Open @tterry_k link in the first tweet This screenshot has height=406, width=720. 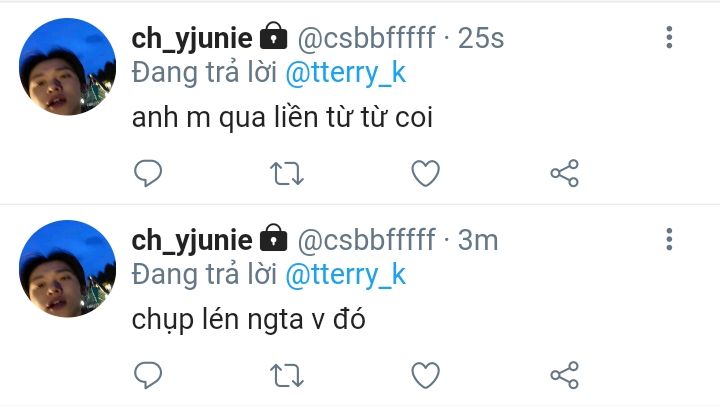point(346,73)
